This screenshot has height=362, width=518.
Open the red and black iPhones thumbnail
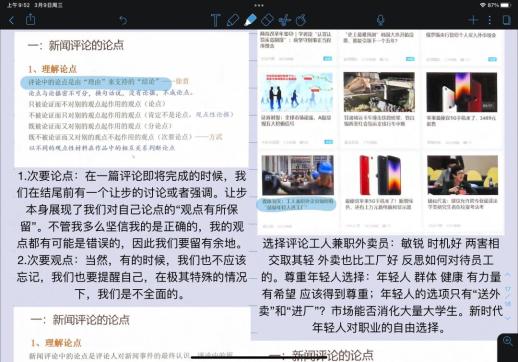click(x=379, y=175)
